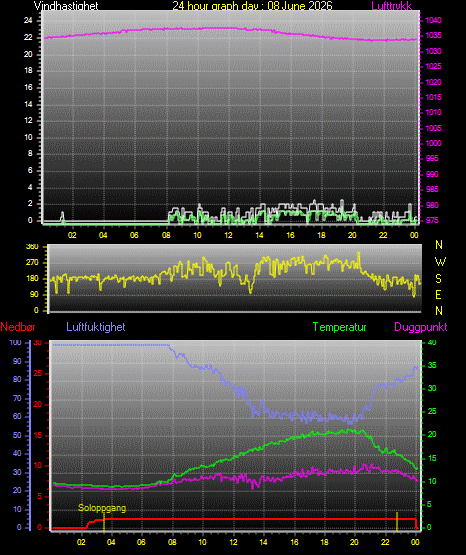Click the W compass direction letter

440,262
